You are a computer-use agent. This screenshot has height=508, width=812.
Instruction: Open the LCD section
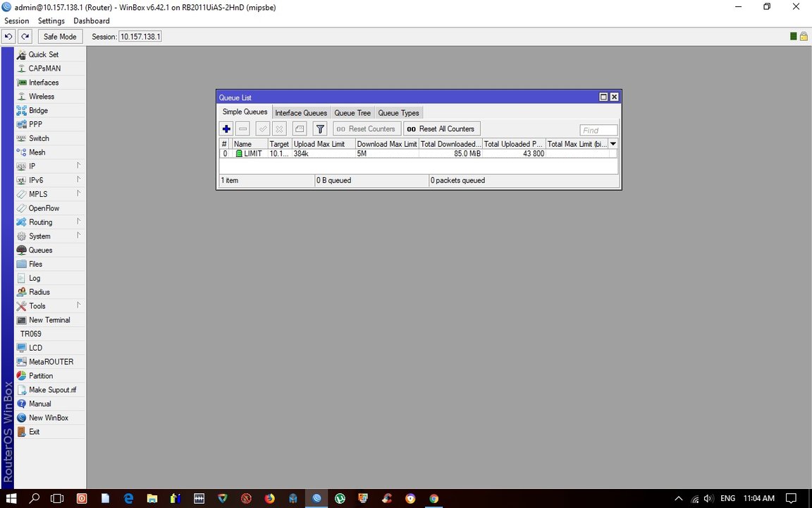tap(50, 349)
